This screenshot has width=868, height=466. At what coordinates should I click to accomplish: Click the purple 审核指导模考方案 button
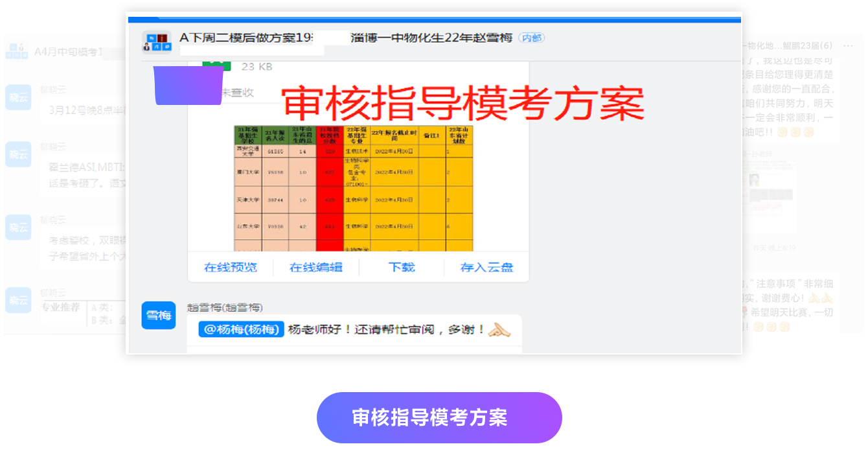[439, 417]
